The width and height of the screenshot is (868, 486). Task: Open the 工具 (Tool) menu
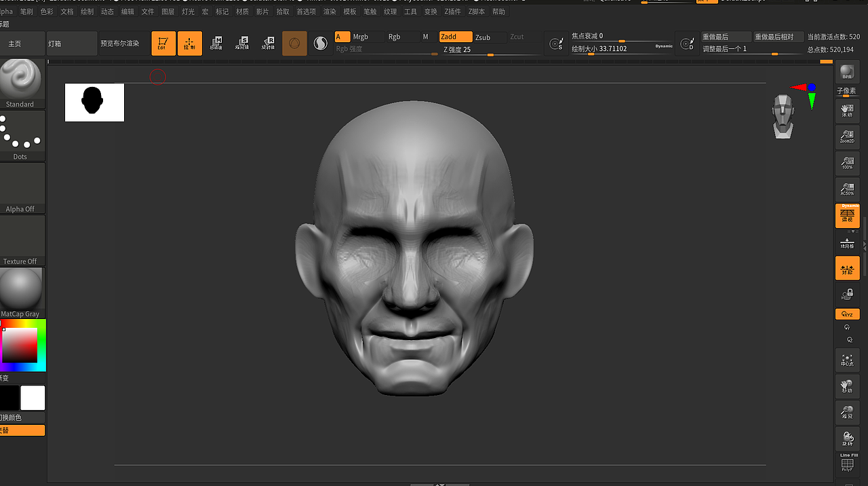coord(410,12)
